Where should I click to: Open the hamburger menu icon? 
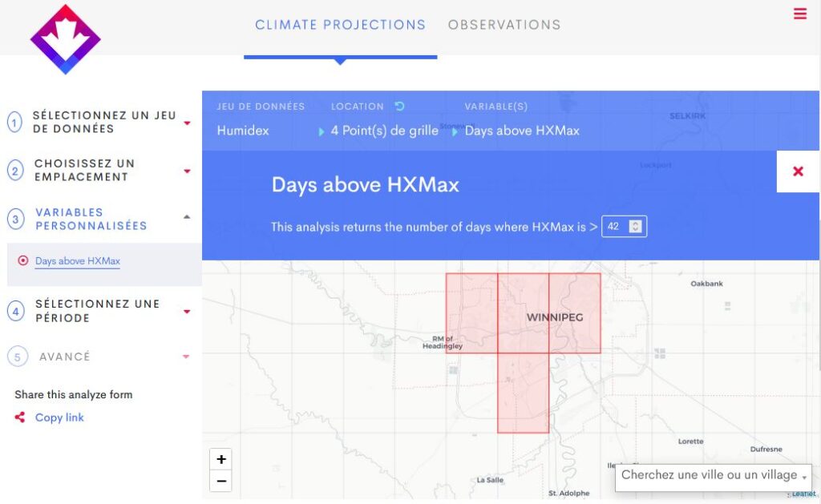tap(799, 14)
